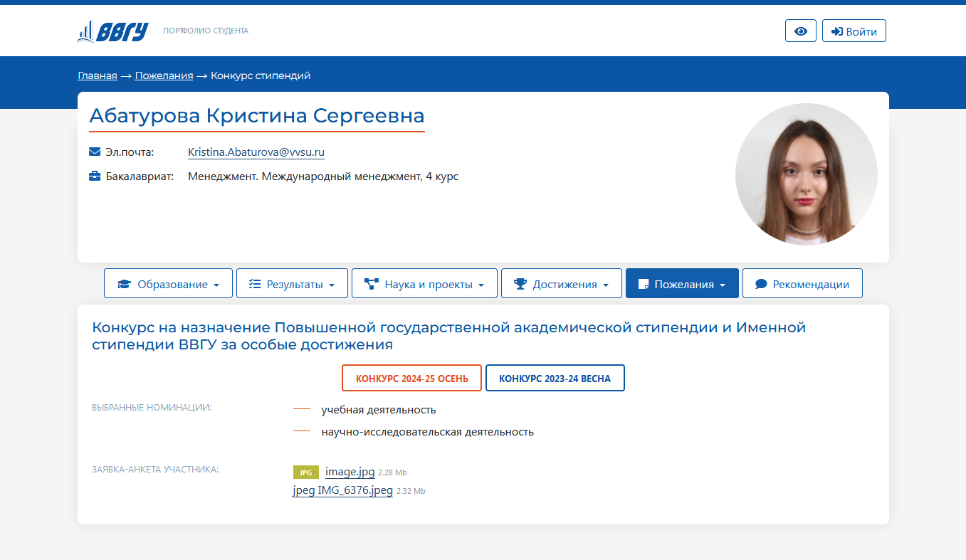
Task: Click the JPG file icon badge
Action: 305,472
